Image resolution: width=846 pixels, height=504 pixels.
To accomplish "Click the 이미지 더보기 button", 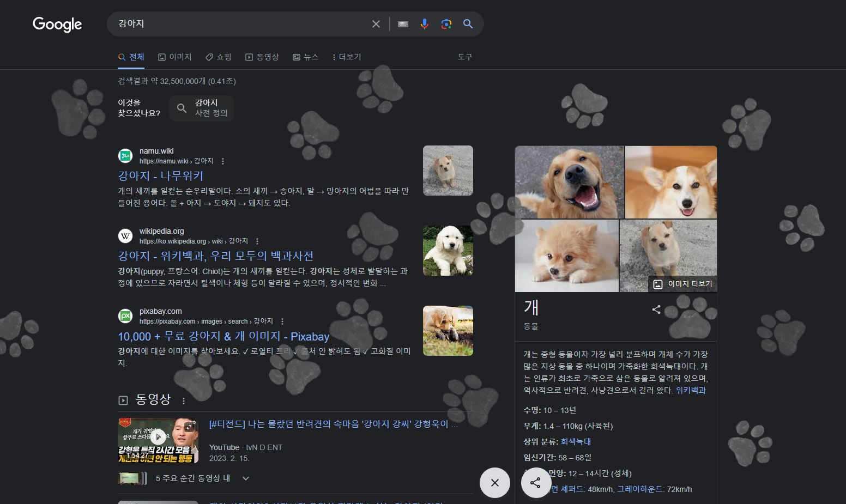I will (x=682, y=284).
